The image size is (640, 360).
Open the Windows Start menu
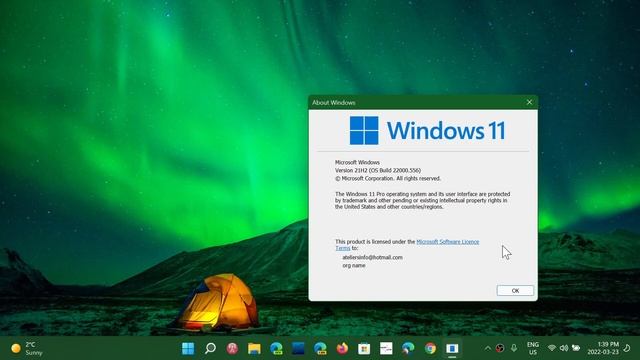coord(188,349)
